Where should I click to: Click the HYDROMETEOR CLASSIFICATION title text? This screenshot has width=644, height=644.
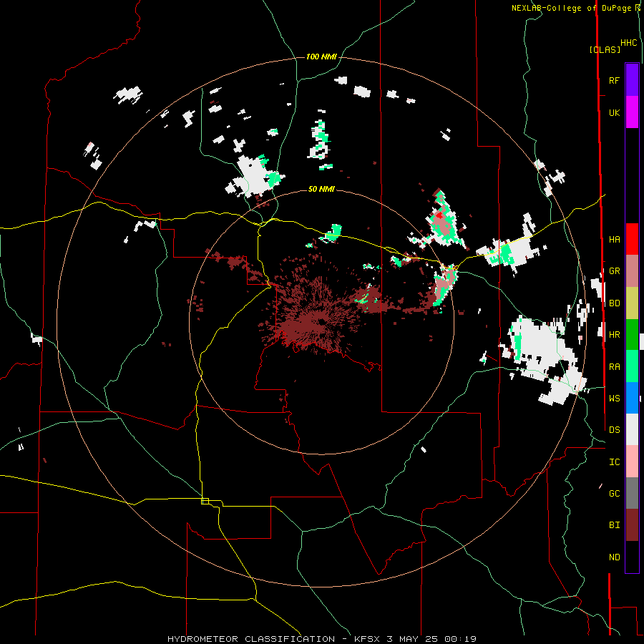coord(251,639)
